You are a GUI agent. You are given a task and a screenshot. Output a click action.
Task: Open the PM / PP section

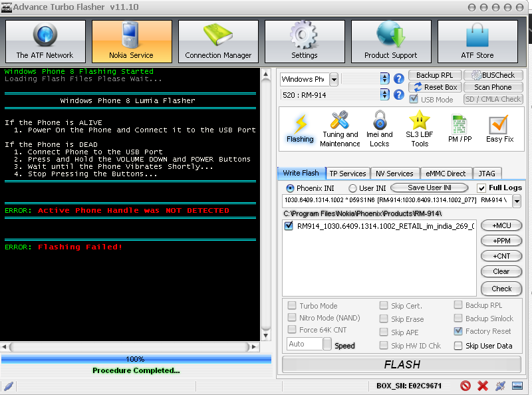coord(460,129)
